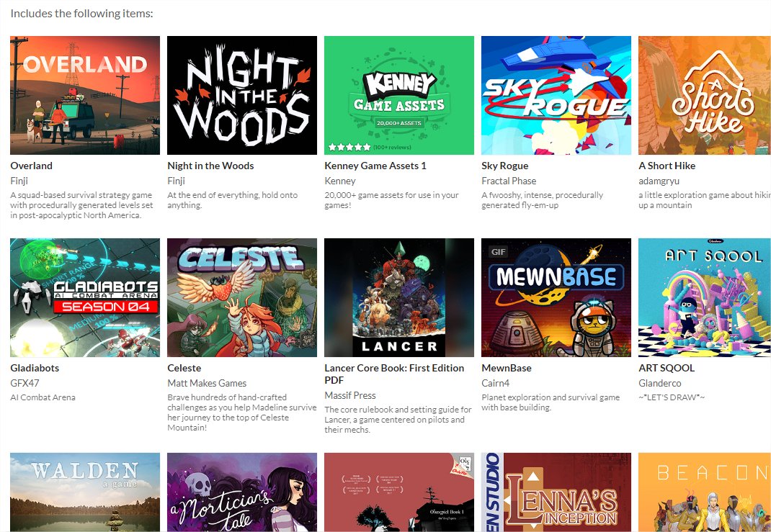Open the Gladiabots cover image
This screenshot has height=532, width=771.
[x=84, y=298]
